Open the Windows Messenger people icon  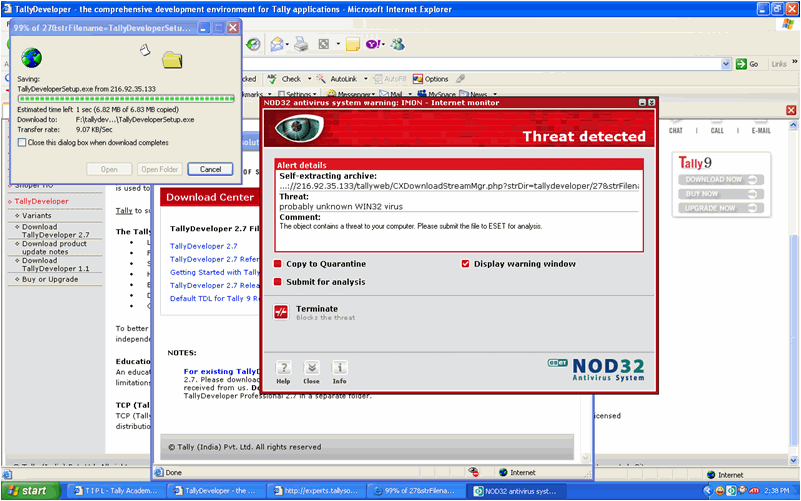(x=397, y=44)
